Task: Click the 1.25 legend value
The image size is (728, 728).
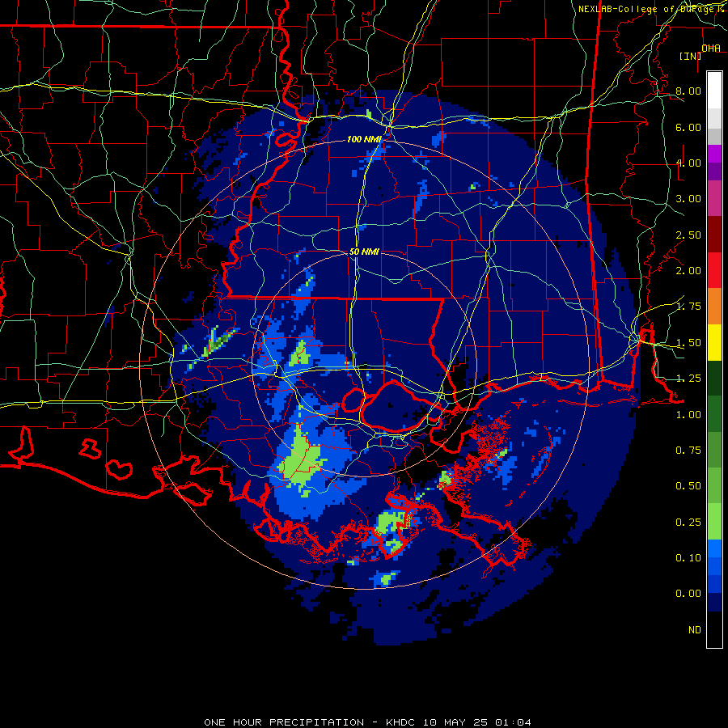Action: pyautogui.click(x=688, y=379)
